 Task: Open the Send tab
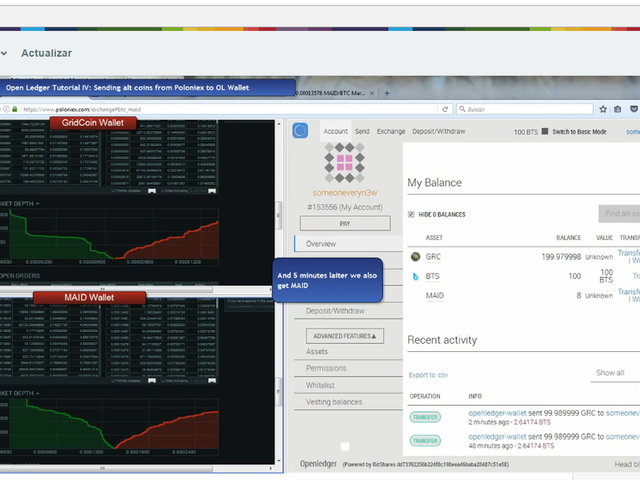362,131
